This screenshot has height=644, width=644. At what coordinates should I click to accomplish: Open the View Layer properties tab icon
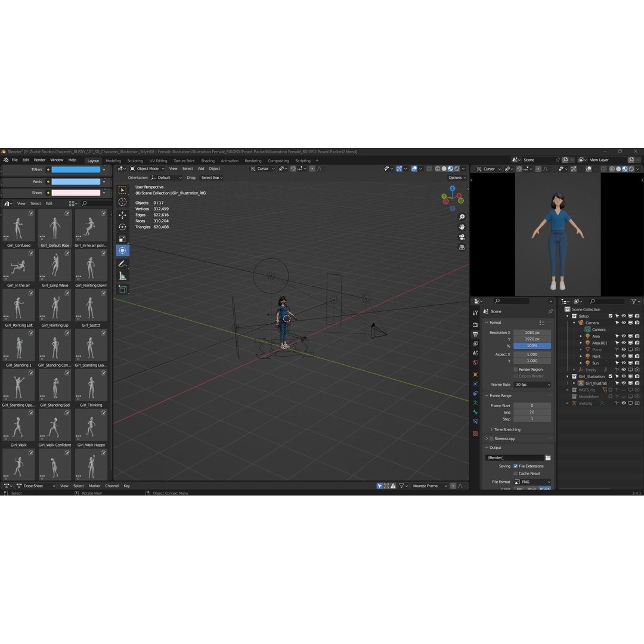476,343
